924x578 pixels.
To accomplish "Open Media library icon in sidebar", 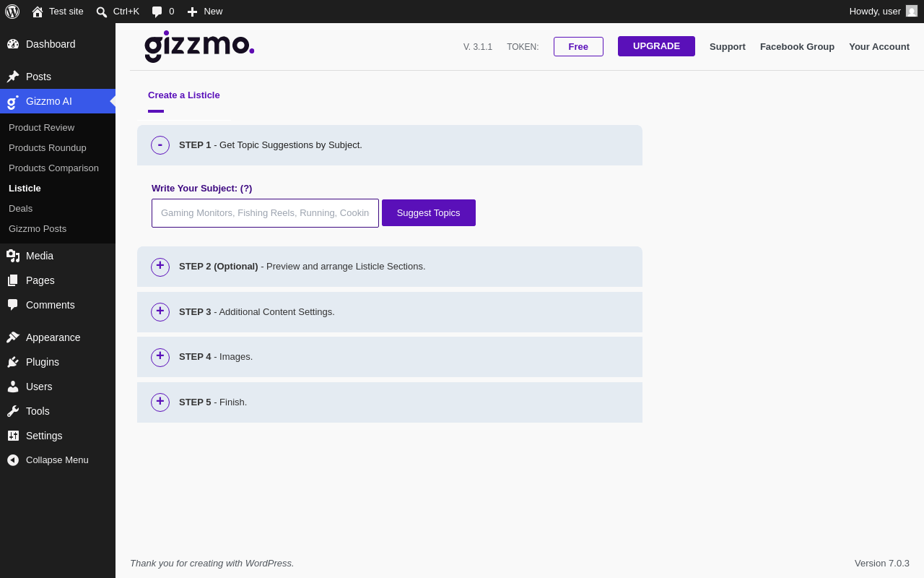I will [13, 256].
